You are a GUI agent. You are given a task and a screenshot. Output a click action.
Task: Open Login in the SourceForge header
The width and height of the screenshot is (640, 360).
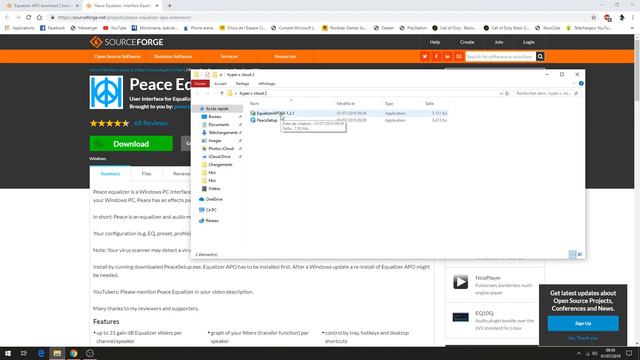529,42
